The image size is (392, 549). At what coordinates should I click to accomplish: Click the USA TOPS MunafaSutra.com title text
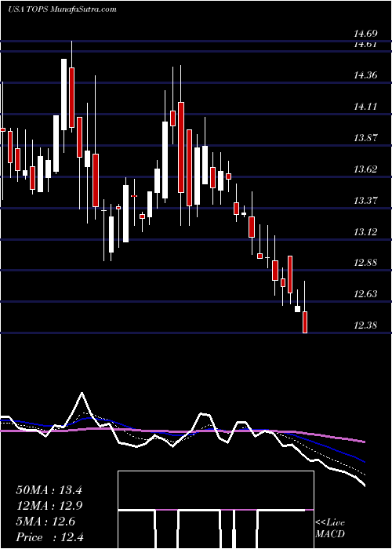point(62,9)
